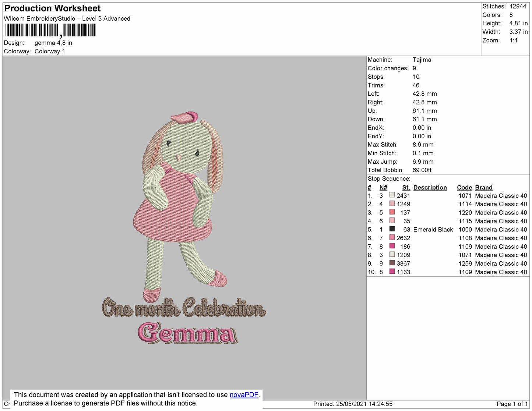Click code 1000 in stop 5
The image size is (532, 411).
tap(465, 230)
